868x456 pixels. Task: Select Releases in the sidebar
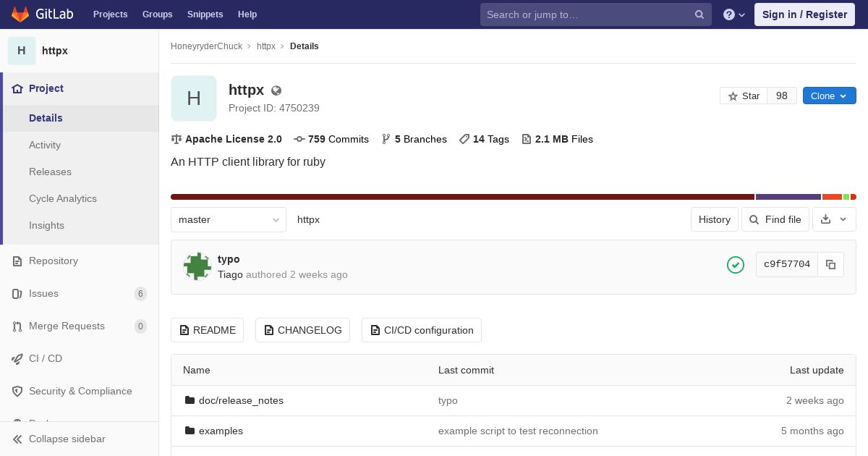pyautogui.click(x=81, y=172)
